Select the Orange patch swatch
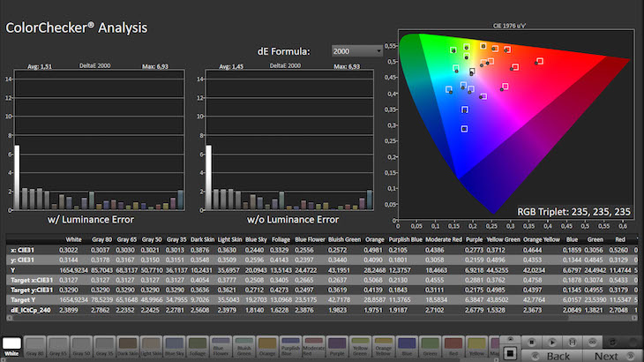The height and width of the screenshot is (362, 644). 267,346
